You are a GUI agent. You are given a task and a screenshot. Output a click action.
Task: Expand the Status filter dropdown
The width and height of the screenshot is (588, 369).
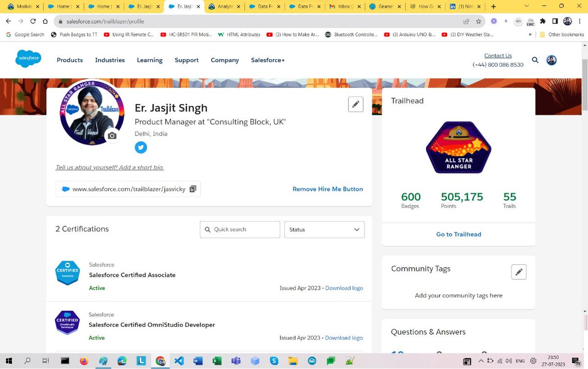324,230
